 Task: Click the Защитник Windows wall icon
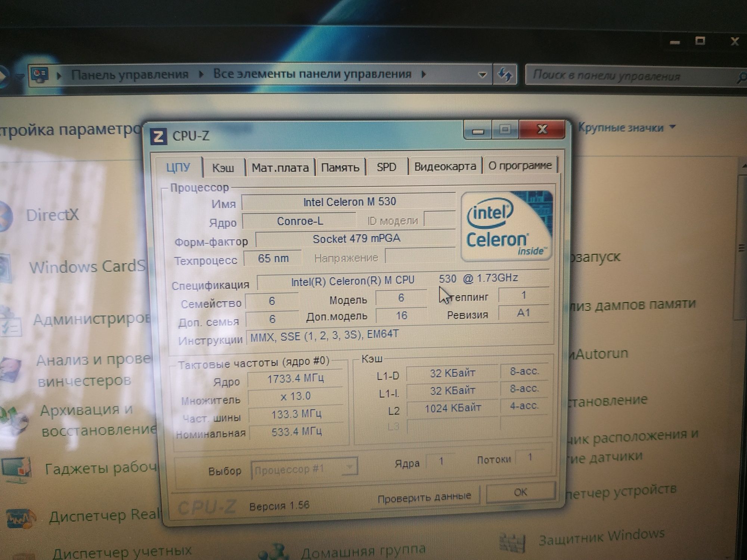click(x=512, y=543)
